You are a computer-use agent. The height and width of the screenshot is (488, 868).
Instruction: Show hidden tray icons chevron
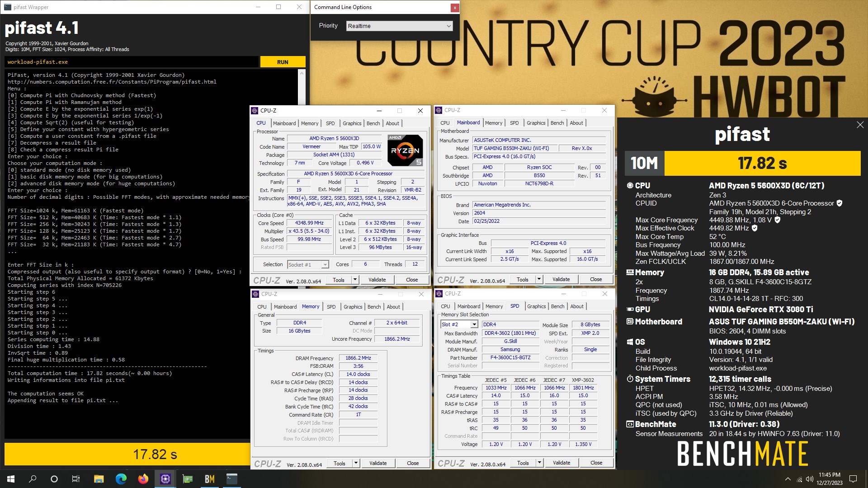click(x=788, y=479)
